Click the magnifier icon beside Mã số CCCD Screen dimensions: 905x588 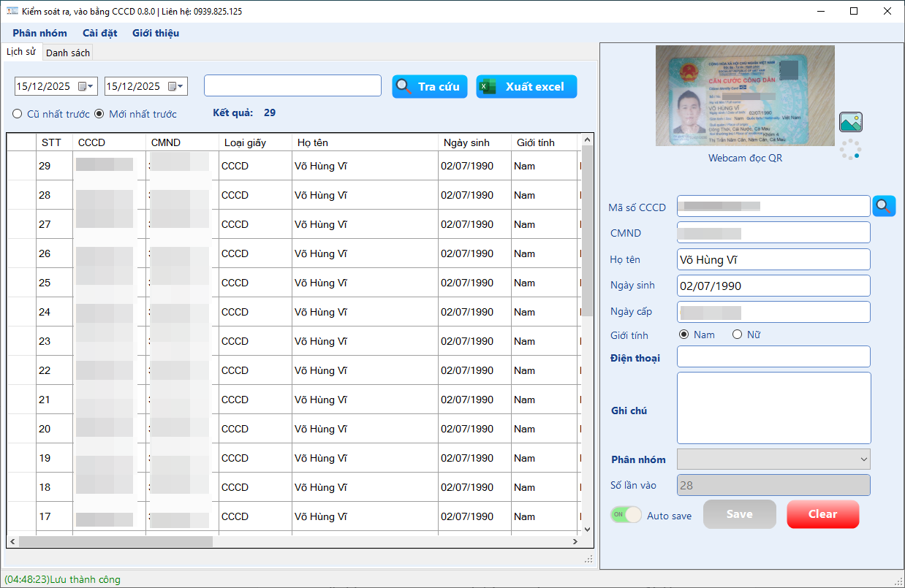tap(884, 206)
